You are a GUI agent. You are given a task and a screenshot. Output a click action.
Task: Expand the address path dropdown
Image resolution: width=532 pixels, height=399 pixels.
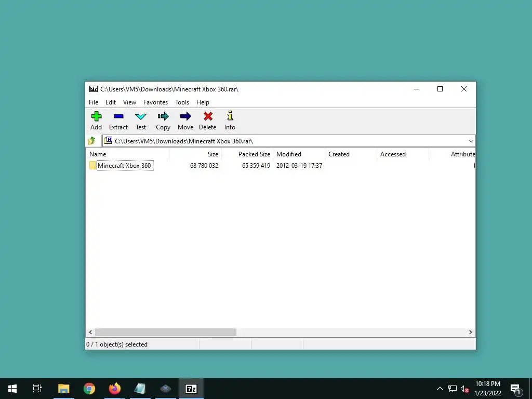pyautogui.click(x=471, y=141)
